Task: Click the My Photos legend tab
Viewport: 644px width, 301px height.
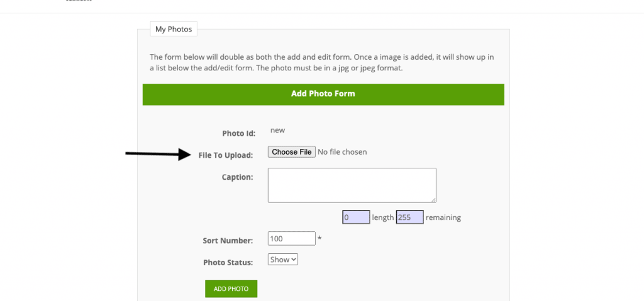Action: tap(174, 30)
